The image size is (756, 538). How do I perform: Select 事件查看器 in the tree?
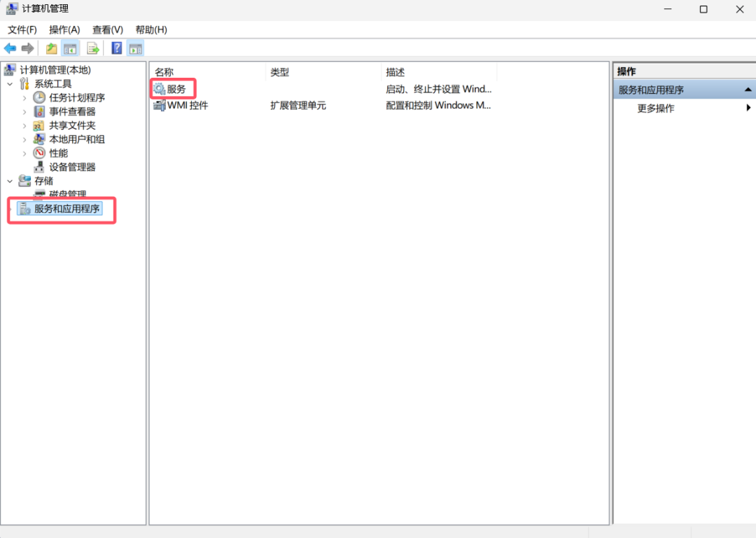(72, 111)
